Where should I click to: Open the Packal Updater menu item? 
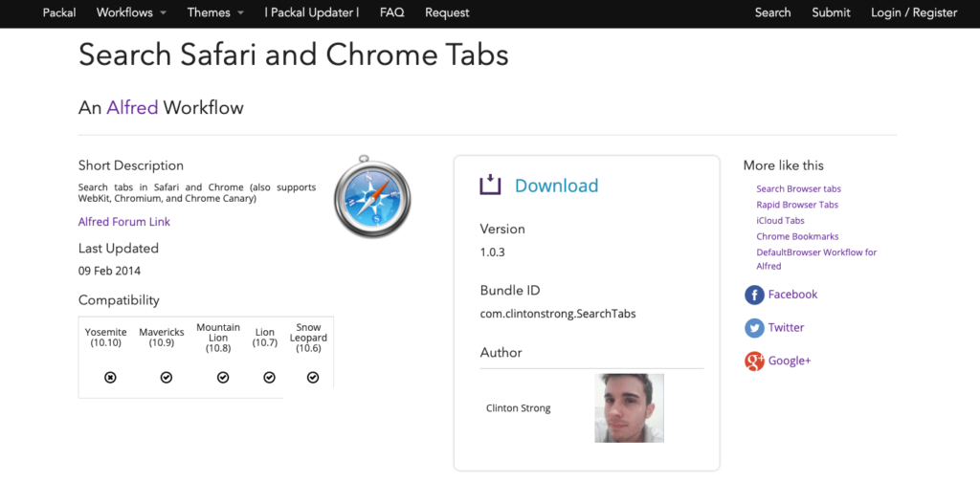point(312,12)
